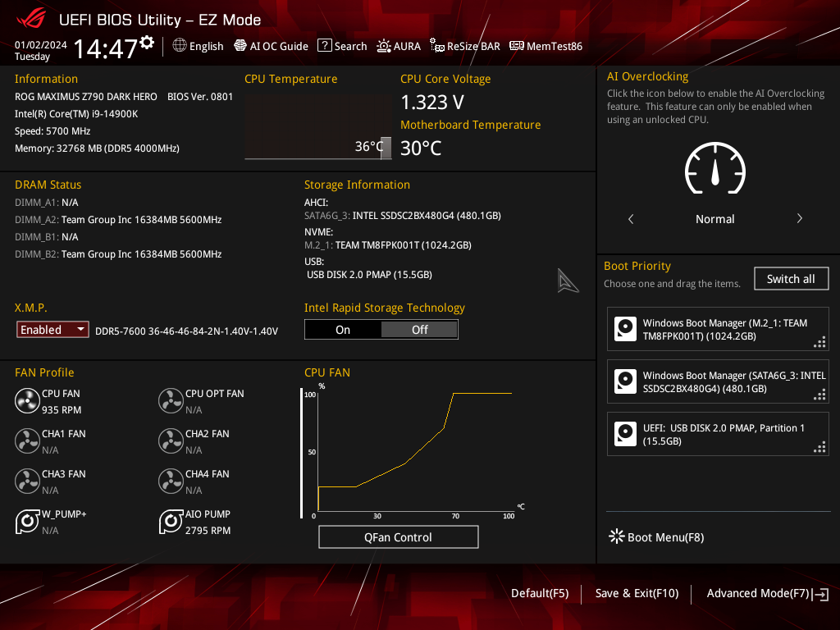
Task: Select UEFI USB DISK 2.0 PMAP boot entry
Action: [x=718, y=434]
